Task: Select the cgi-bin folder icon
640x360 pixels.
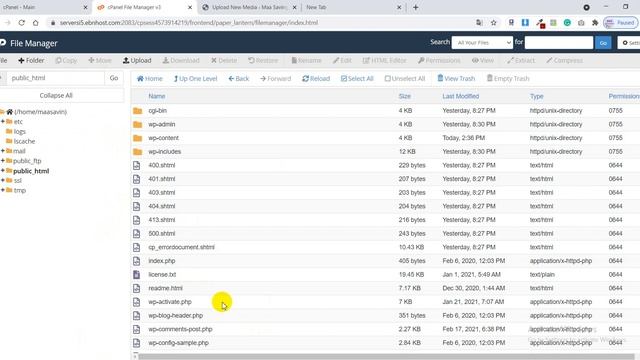Action: [x=138, y=111]
